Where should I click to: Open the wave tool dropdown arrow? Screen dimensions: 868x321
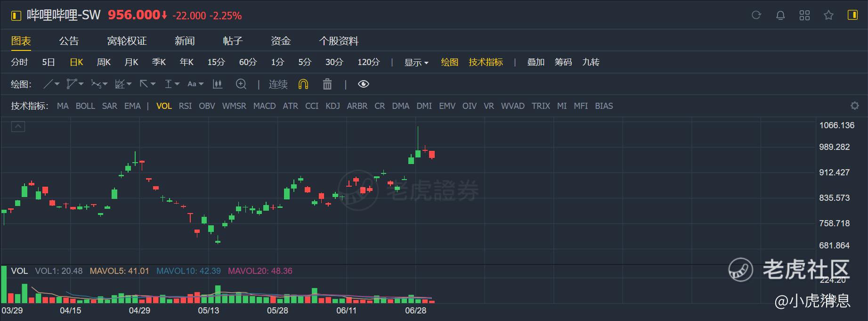[x=105, y=84]
